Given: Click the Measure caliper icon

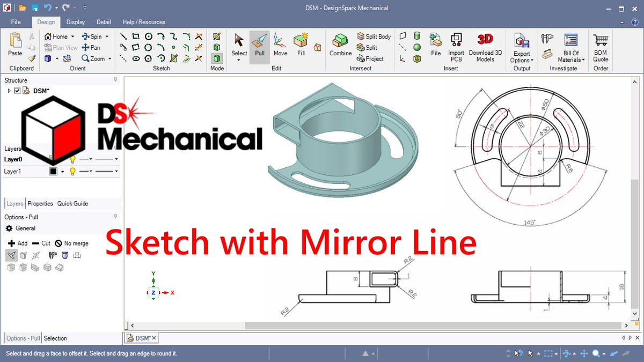Looking at the screenshot, I should [547, 39].
